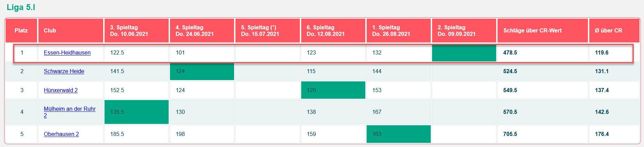644x147 pixels.
Task: Open the Essen-Heidhausen club link
Action: pos(67,53)
